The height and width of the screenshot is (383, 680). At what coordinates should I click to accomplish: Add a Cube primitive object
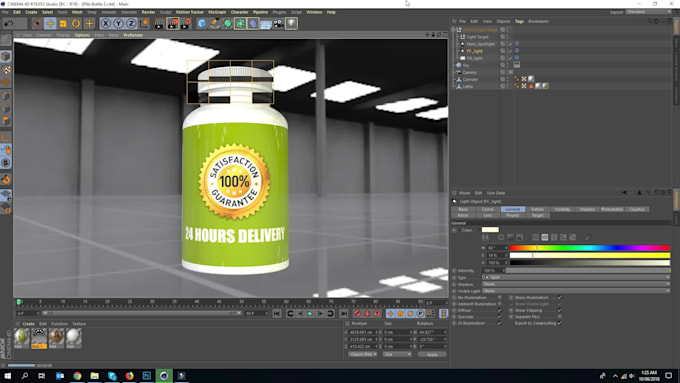tap(202, 23)
